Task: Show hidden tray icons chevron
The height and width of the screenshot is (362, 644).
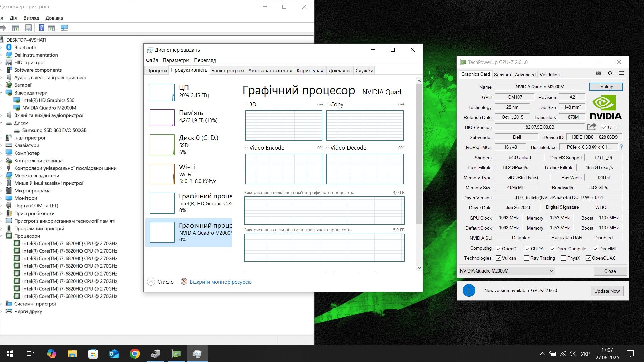Action: 542,354
